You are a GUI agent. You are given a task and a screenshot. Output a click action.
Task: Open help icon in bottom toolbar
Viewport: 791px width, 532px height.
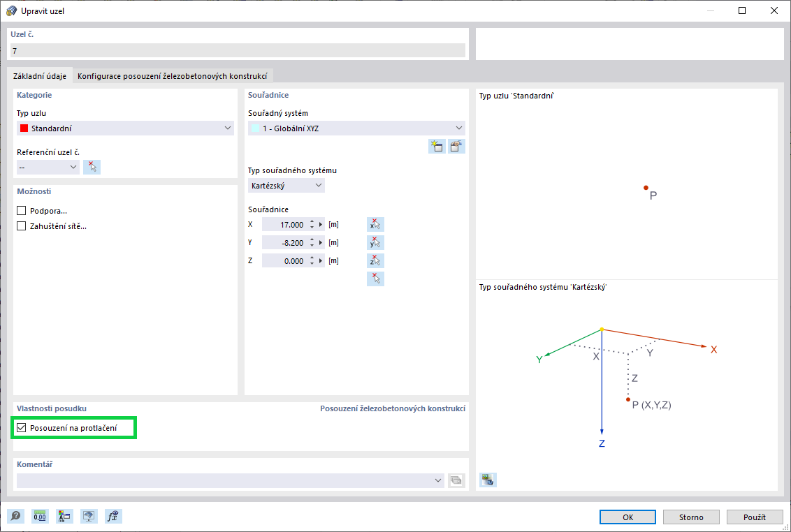[15, 516]
